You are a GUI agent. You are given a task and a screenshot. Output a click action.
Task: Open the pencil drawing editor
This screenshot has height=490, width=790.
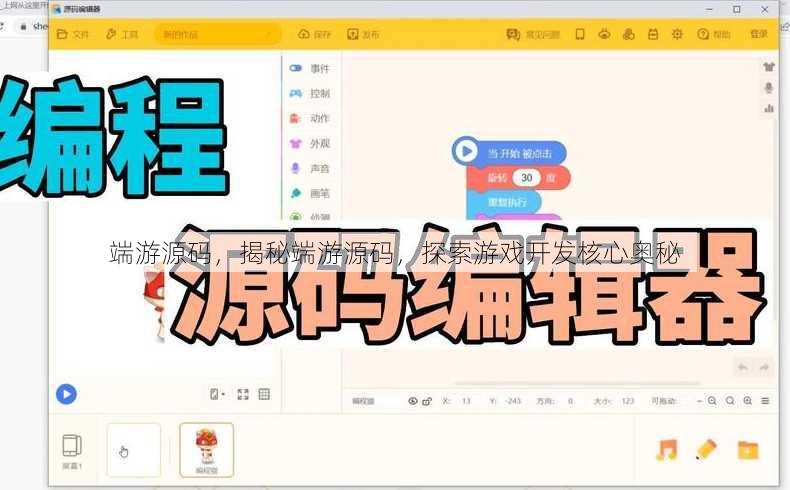pyautogui.click(x=706, y=449)
